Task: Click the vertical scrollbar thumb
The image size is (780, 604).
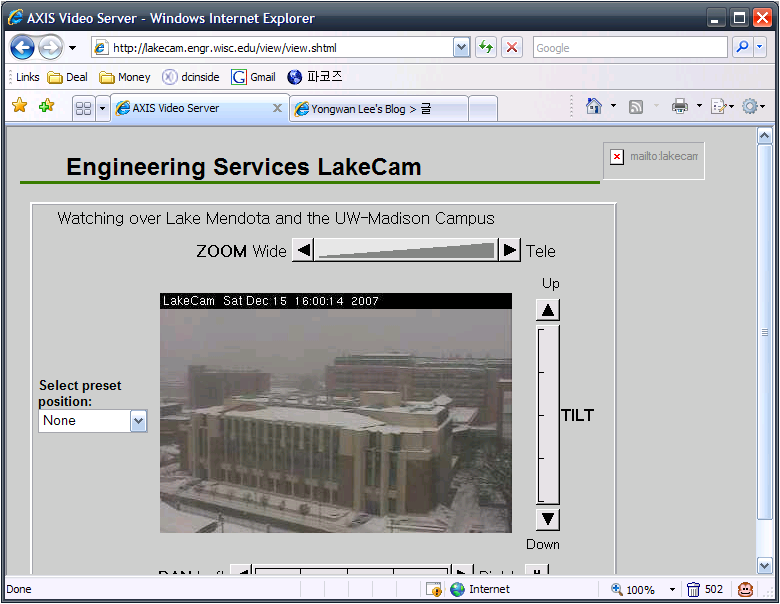Action: pyautogui.click(x=765, y=332)
